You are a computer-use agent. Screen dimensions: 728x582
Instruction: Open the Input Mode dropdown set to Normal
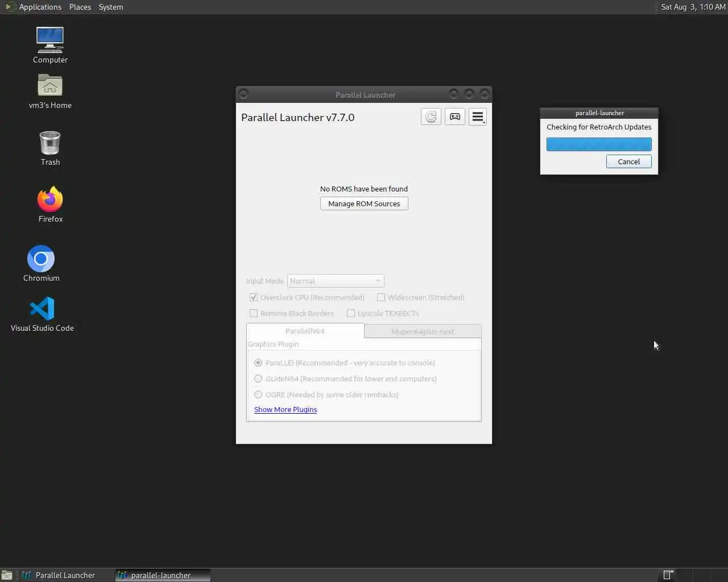tap(336, 281)
